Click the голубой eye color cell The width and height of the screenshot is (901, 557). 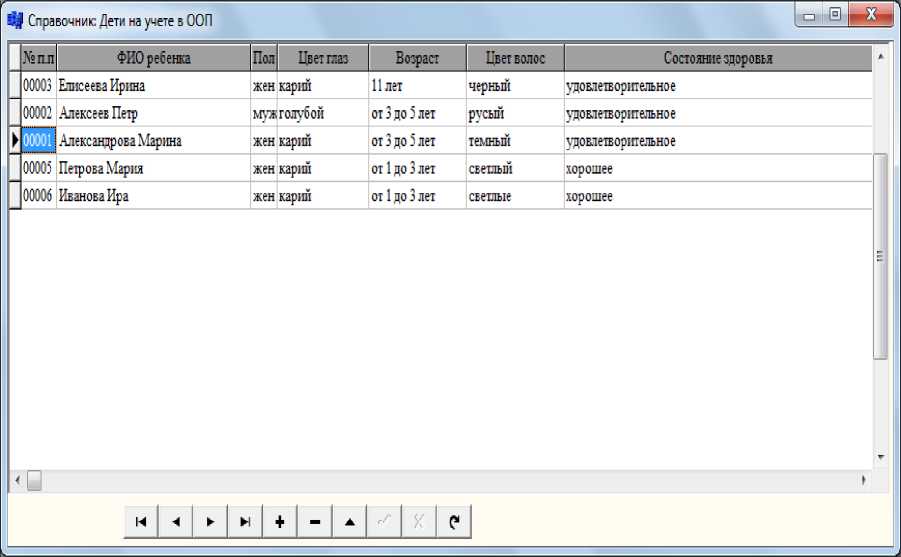(323, 113)
